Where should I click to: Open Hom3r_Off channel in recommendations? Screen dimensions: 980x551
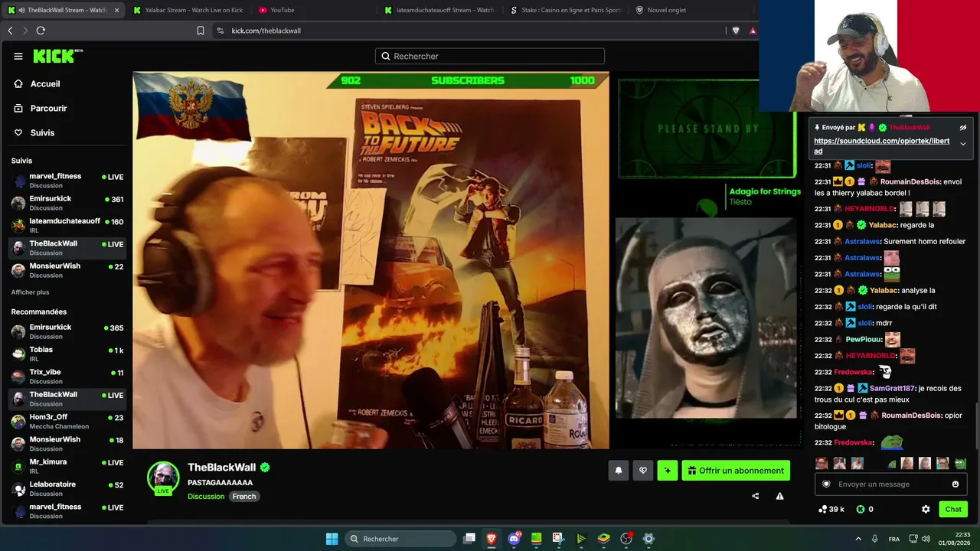(67, 421)
